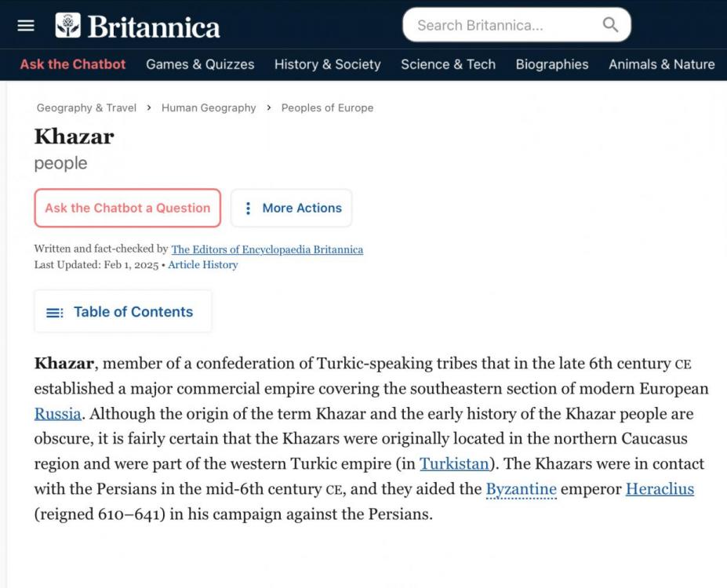The image size is (727, 588).
Task: Follow the Heraclius article link
Action: (660, 489)
